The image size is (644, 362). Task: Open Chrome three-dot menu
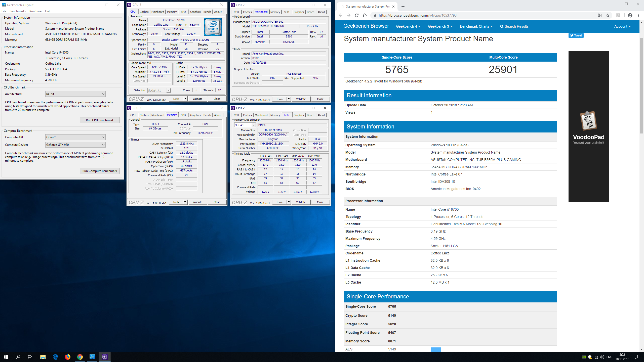(x=638, y=15)
